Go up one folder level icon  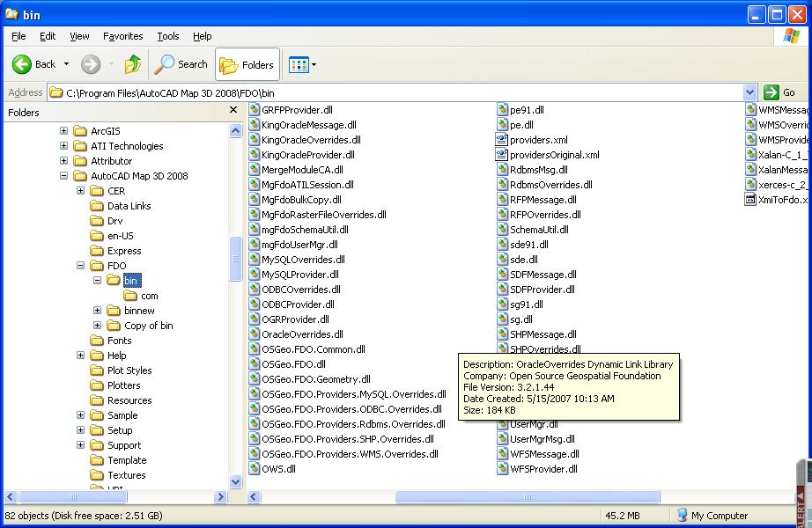(133, 64)
